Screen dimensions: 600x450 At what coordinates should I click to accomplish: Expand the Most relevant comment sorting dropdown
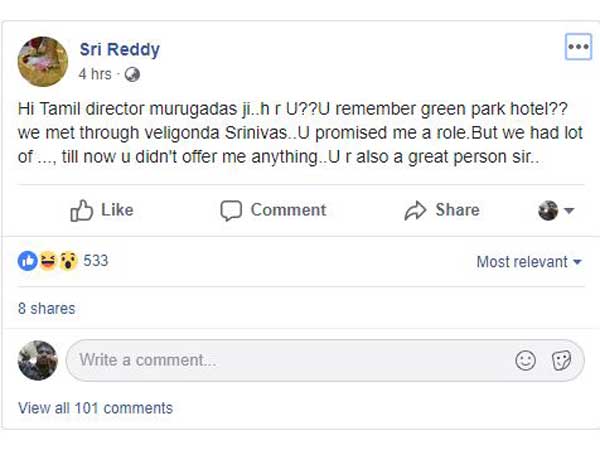point(529,262)
